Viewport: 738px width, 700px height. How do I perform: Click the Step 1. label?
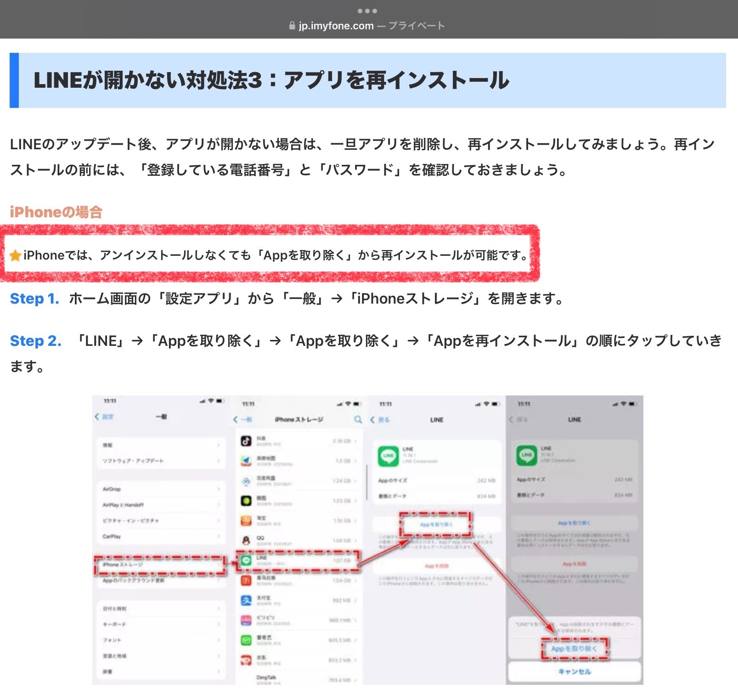34,299
